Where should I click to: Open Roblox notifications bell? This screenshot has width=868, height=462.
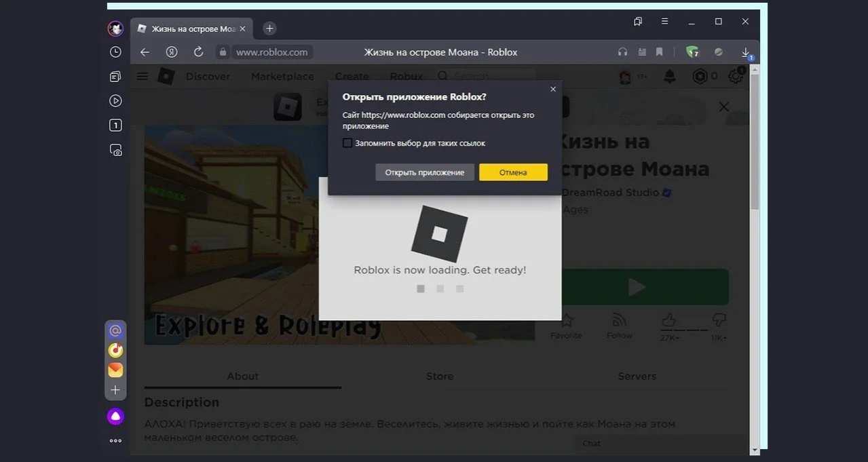point(670,77)
